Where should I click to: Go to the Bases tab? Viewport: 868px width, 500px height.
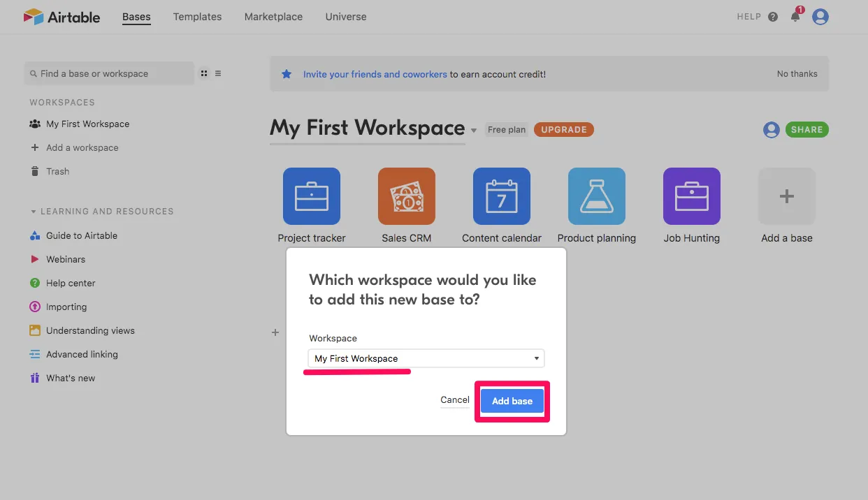coord(136,17)
